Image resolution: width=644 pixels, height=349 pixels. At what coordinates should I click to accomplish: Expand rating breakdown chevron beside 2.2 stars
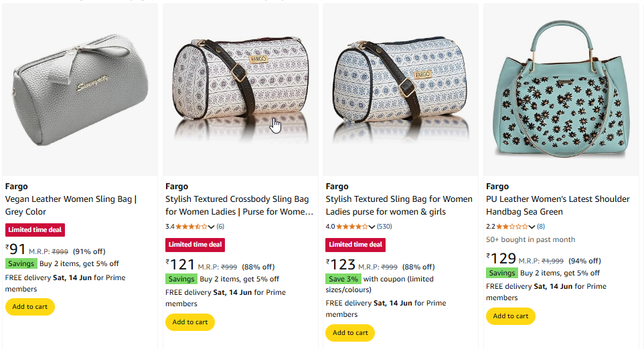[532, 227]
